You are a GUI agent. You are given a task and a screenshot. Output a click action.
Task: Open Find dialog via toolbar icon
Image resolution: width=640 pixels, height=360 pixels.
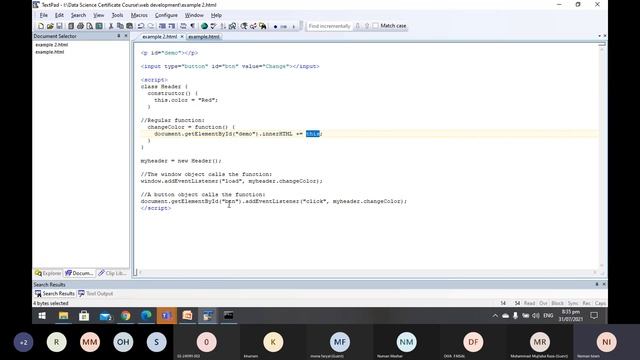pos(244,26)
